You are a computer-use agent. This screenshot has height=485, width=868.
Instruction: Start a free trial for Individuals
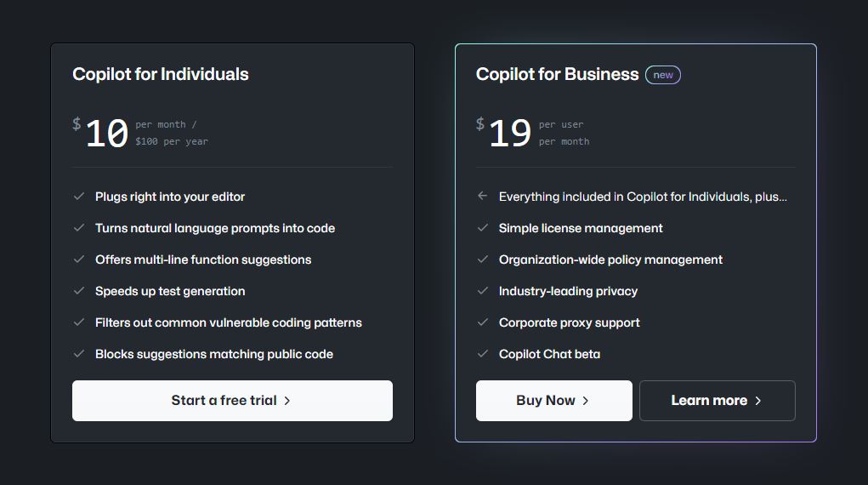[232, 401]
